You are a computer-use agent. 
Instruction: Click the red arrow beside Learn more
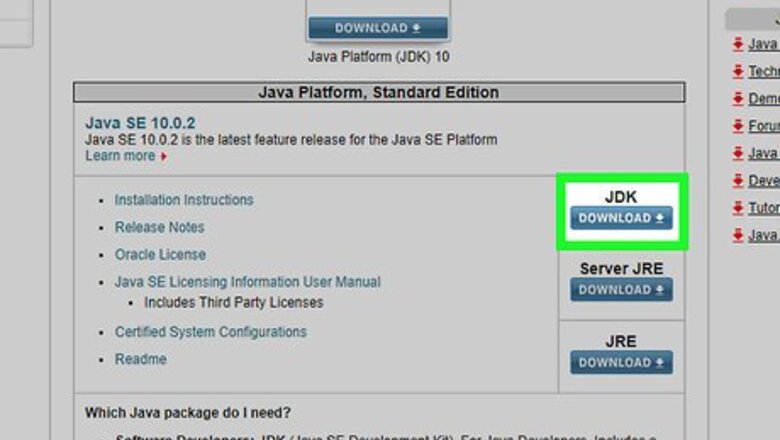click(164, 156)
